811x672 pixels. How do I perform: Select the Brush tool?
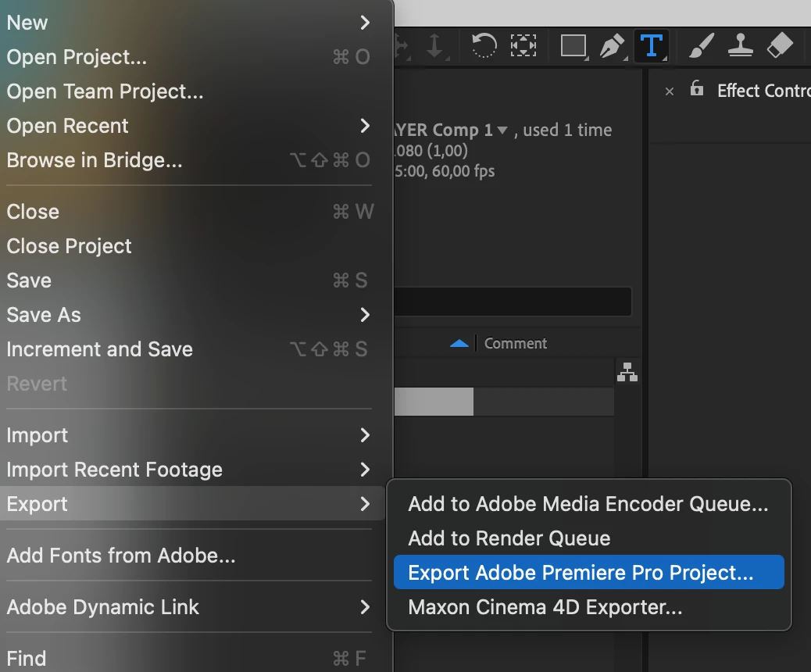tap(702, 45)
